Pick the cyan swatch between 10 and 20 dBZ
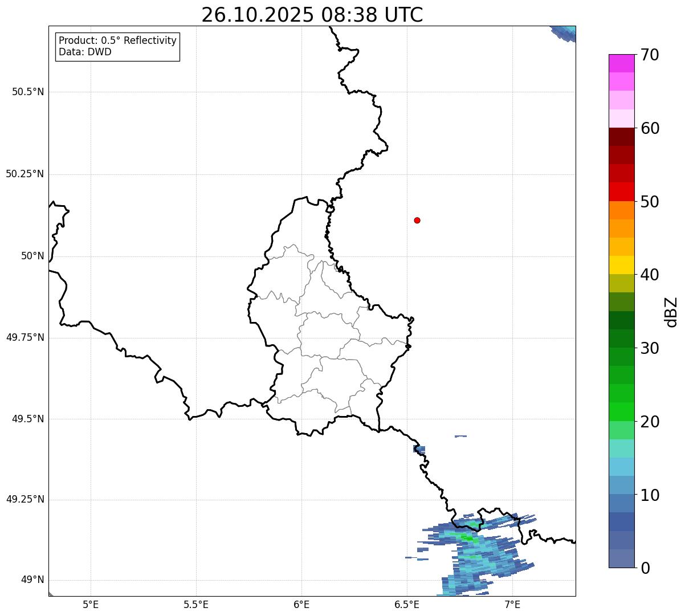The width and height of the screenshot is (685, 616). tap(621, 467)
